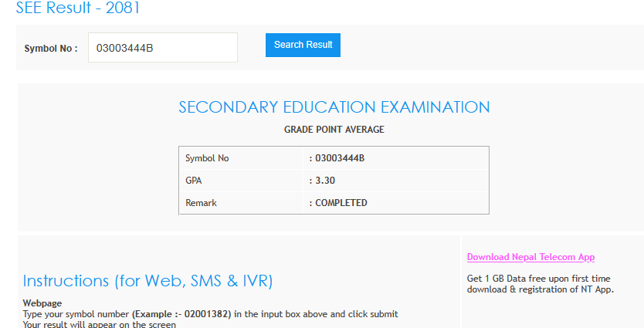Open the Download Nepal Telecom App link
Viewport: 644px width, 328px height.
pos(530,257)
